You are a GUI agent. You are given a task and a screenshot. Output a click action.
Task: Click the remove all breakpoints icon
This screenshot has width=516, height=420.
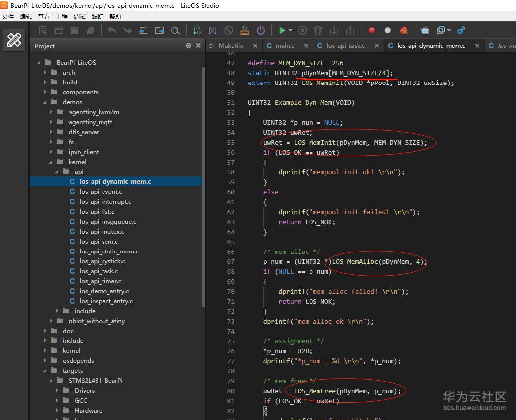404,30
